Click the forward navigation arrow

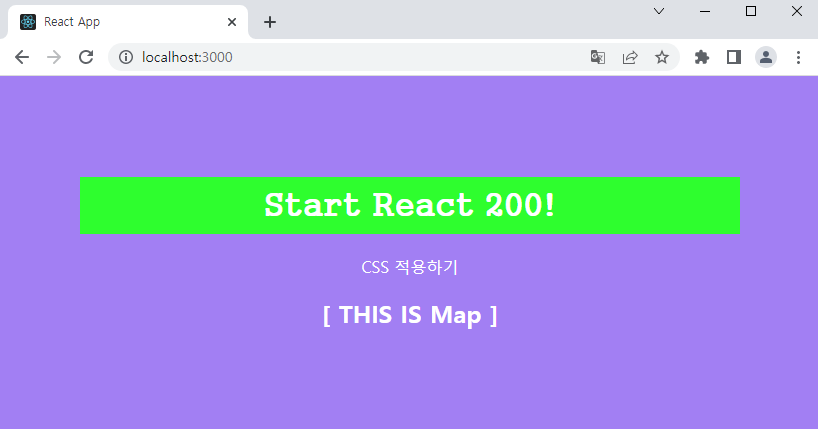(x=54, y=57)
